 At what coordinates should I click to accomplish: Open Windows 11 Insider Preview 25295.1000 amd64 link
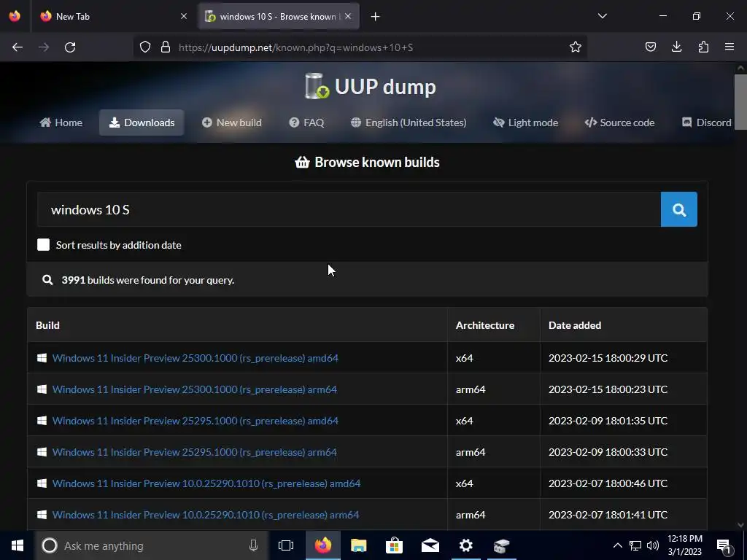point(196,421)
